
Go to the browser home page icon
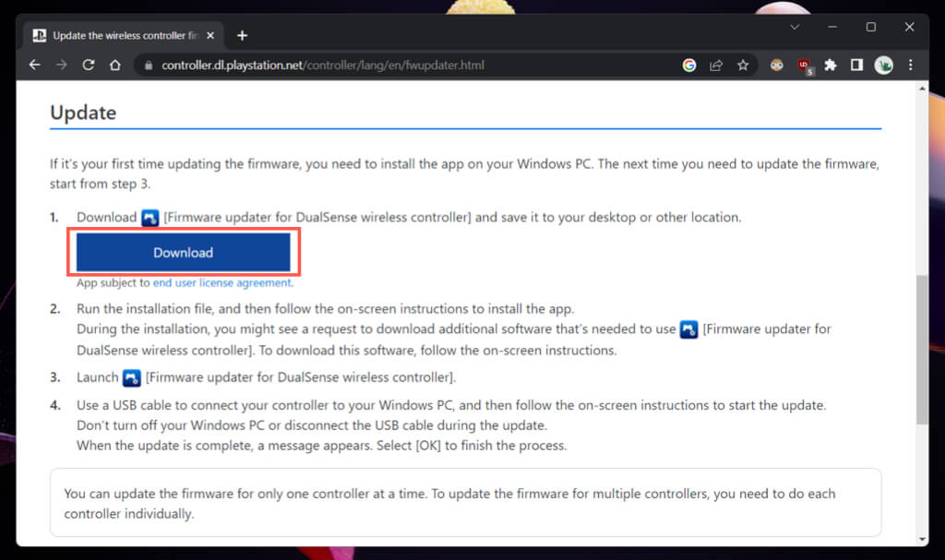click(115, 66)
